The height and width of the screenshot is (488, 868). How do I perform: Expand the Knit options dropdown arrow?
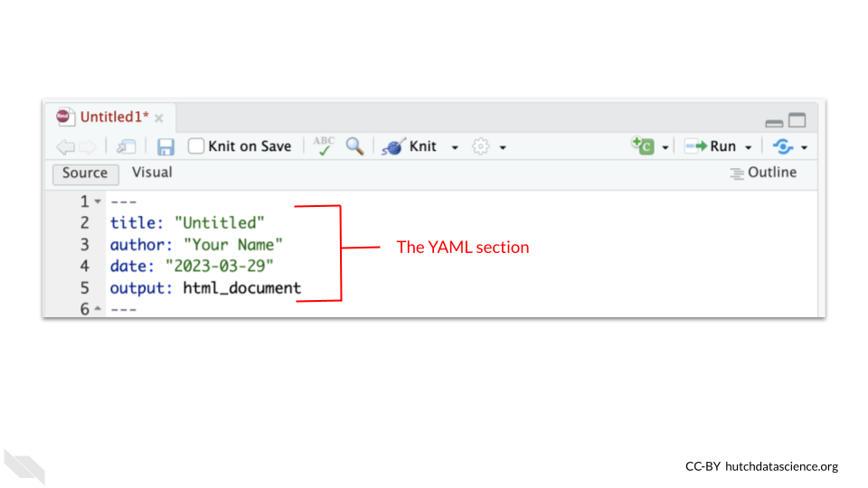coord(455,147)
